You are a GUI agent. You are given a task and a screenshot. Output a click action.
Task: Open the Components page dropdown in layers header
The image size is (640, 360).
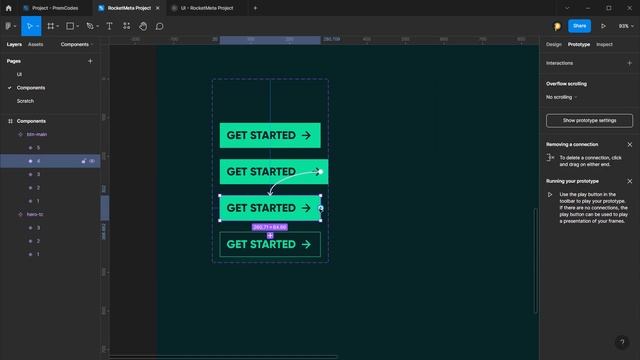77,44
